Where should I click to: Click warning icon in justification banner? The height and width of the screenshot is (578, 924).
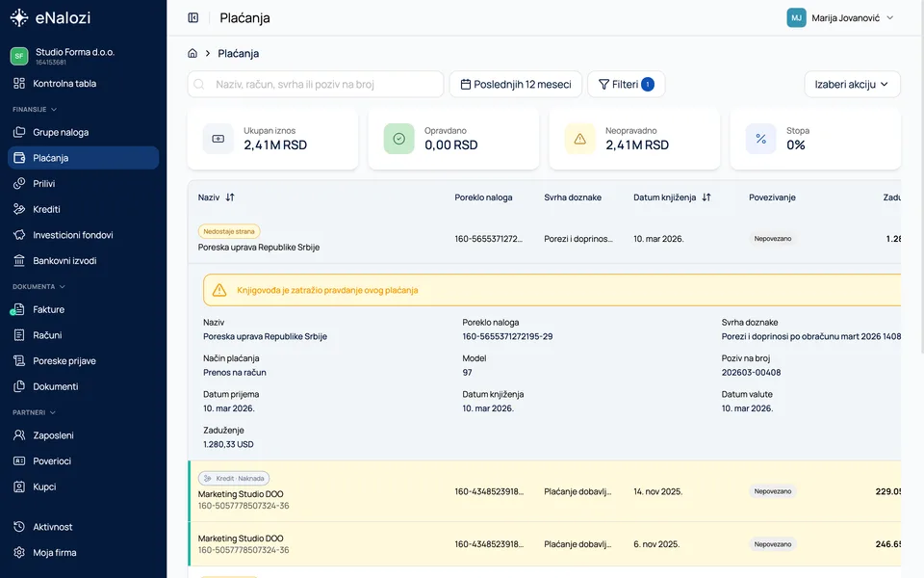(x=219, y=290)
